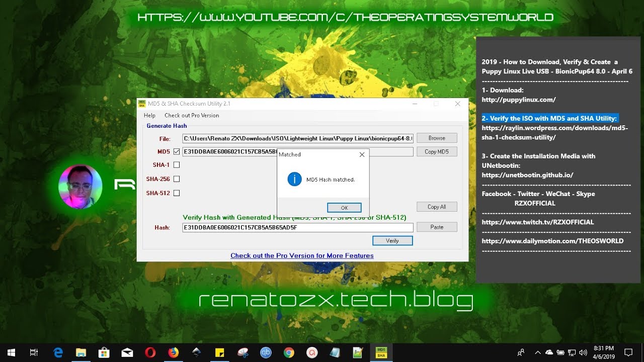The image size is (644, 362).
Task: Show hidden system tray icons
Action: tap(538, 352)
